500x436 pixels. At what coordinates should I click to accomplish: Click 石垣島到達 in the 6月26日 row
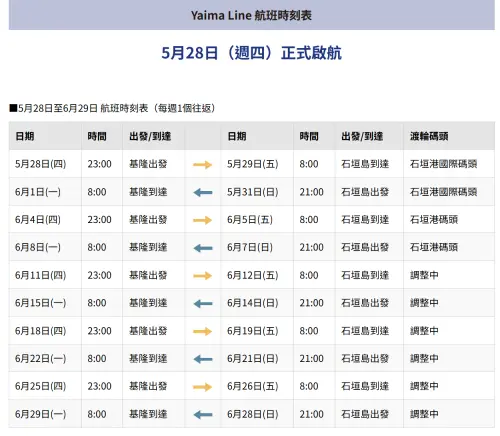[365, 386]
